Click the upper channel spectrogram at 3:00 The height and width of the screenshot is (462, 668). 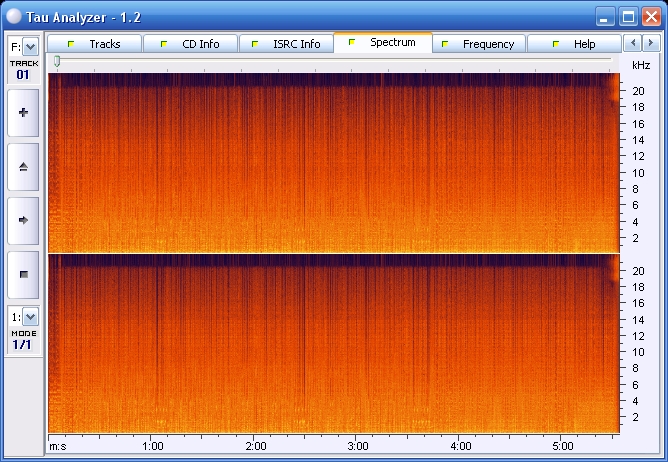tap(358, 162)
